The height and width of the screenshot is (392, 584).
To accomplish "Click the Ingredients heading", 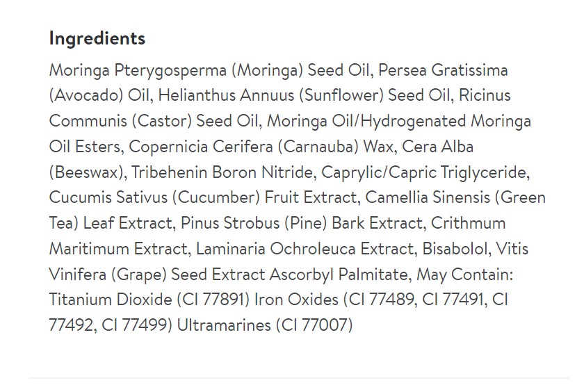I will (97, 38).
